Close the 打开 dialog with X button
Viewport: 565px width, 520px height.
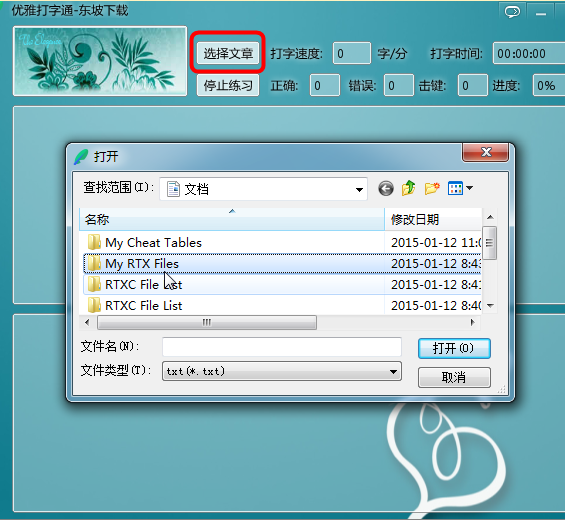(x=486, y=152)
